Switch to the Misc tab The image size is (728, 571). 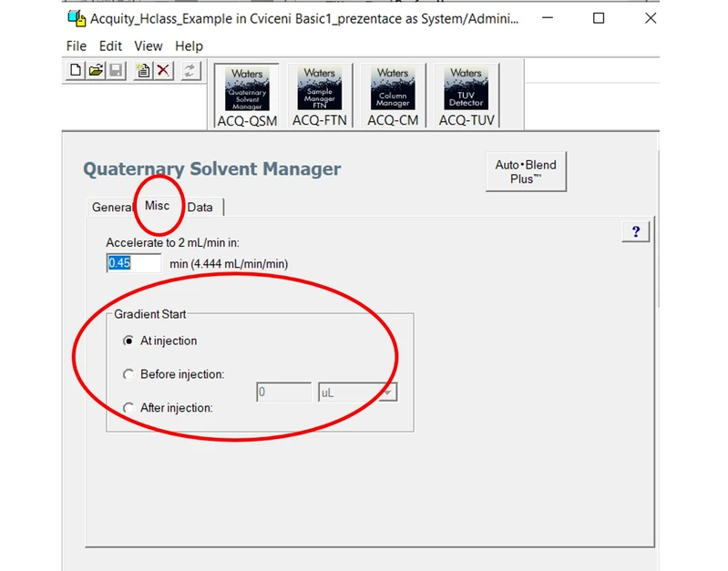157,206
